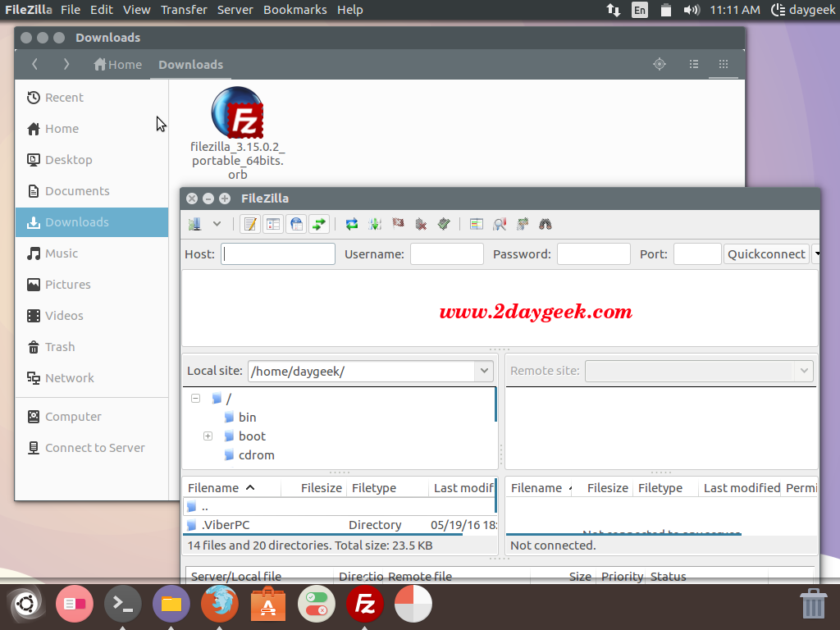Open the View menu

coord(137,10)
